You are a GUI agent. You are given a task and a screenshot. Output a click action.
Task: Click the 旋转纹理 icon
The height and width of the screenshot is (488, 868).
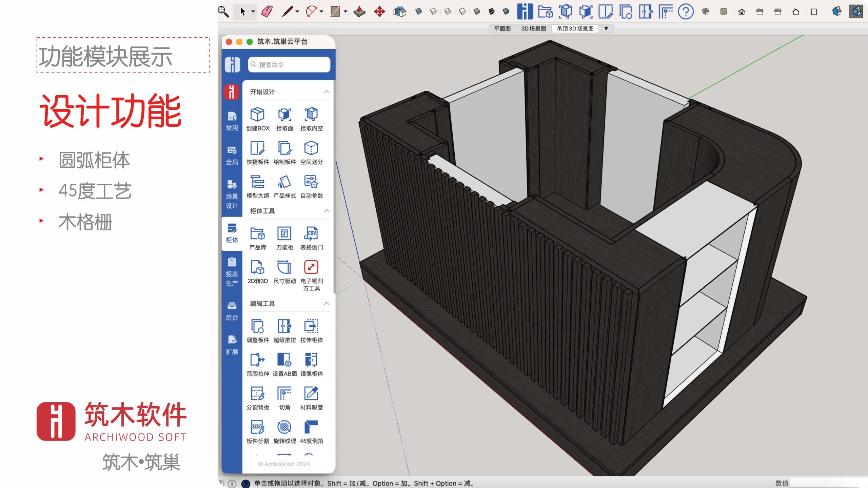tap(284, 427)
